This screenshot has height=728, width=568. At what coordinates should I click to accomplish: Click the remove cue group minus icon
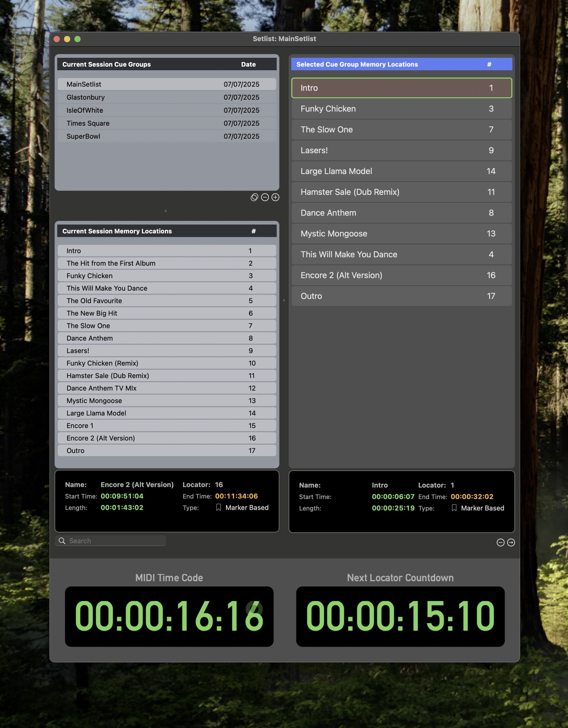[265, 197]
